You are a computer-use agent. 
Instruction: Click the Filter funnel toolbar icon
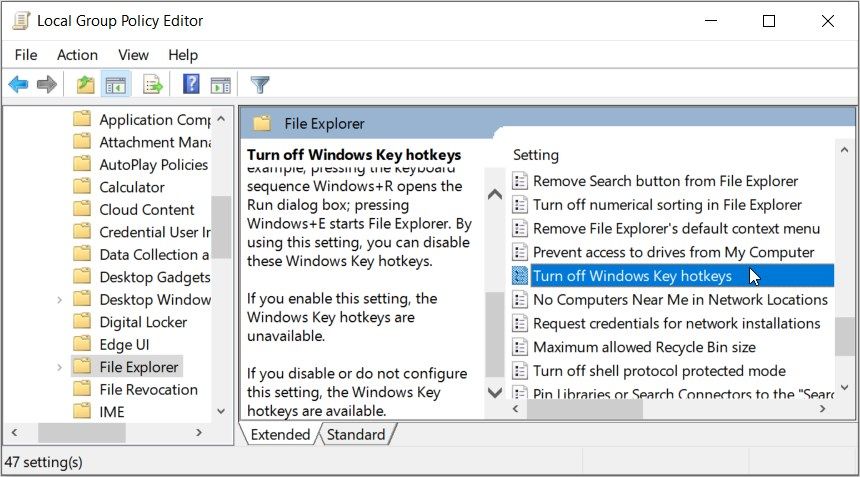260,85
